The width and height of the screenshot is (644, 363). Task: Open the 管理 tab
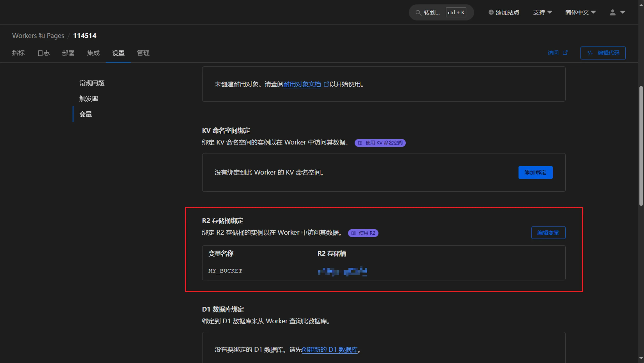tap(143, 53)
